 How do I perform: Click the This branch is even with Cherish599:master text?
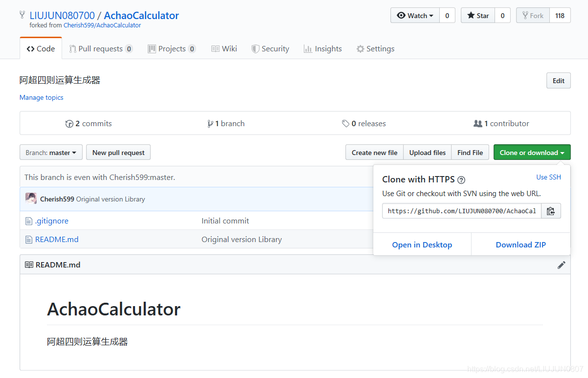click(100, 177)
